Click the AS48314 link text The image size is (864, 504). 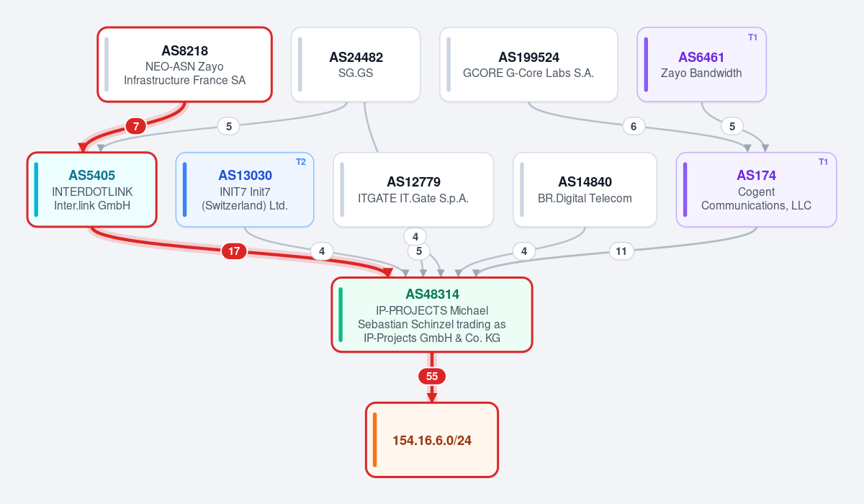[x=432, y=294]
